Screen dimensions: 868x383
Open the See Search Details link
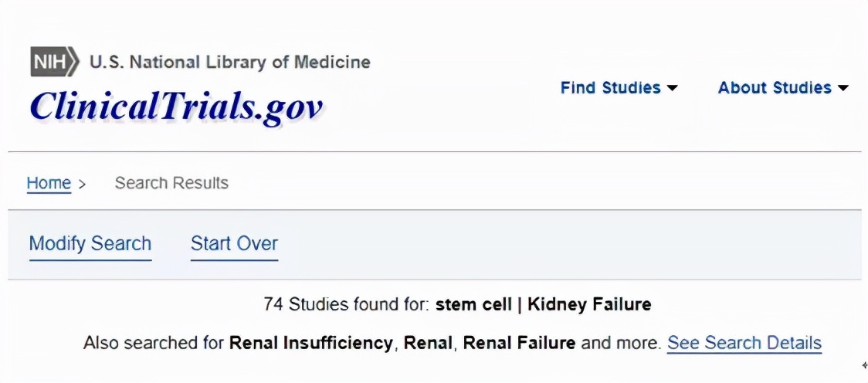pyautogui.click(x=744, y=343)
